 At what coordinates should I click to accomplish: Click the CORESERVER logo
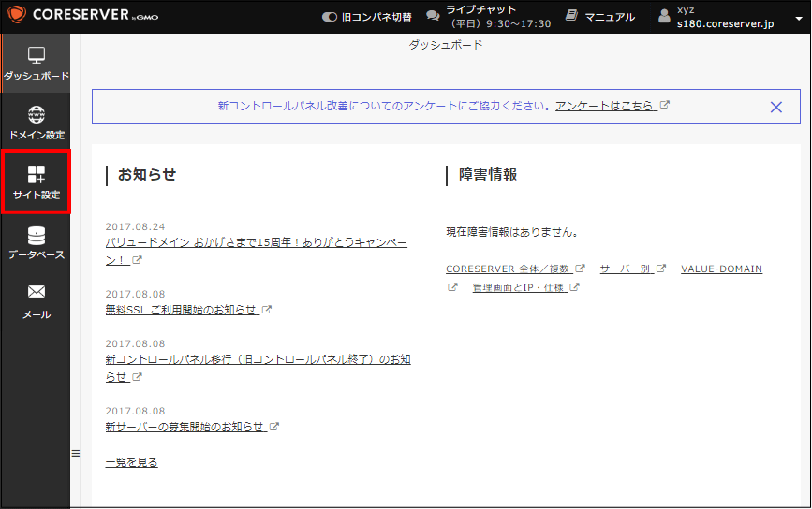click(82, 14)
